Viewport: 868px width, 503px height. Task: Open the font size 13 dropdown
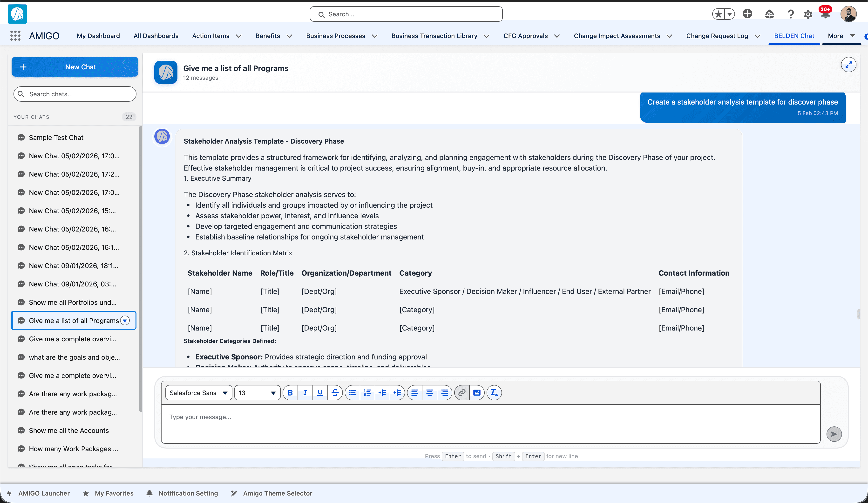(257, 393)
